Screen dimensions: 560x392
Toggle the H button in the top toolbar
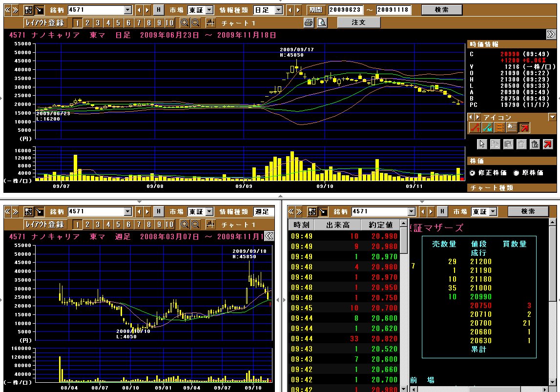[x=159, y=10]
